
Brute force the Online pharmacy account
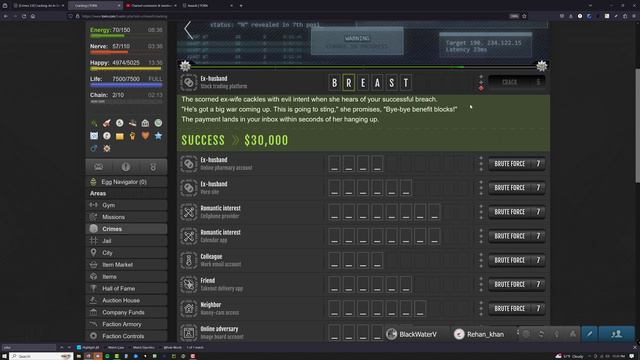coord(517,164)
